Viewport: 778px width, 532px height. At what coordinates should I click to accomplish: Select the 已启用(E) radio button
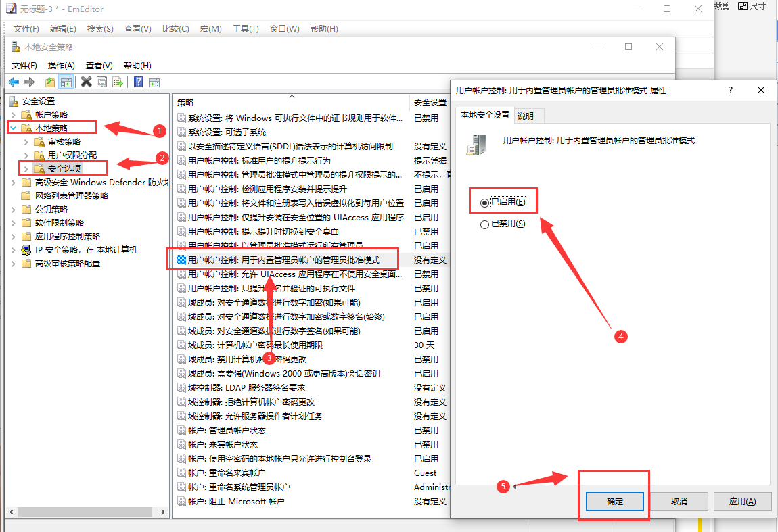coord(484,203)
